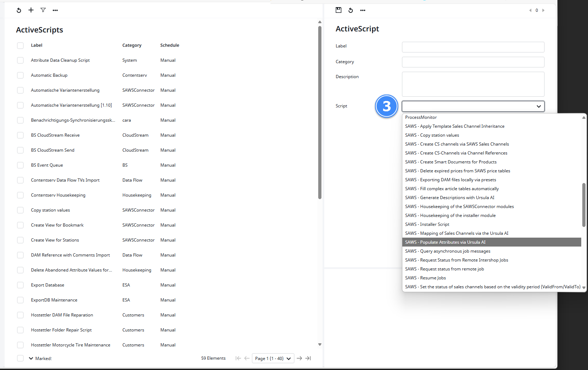Click cara category of Benachrichtigungs row

pos(127,120)
